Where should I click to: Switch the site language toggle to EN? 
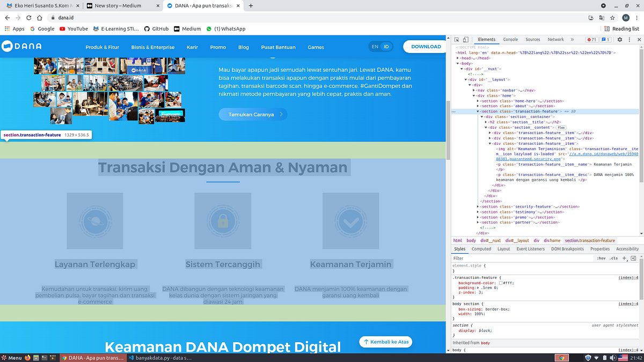click(x=375, y=47)
